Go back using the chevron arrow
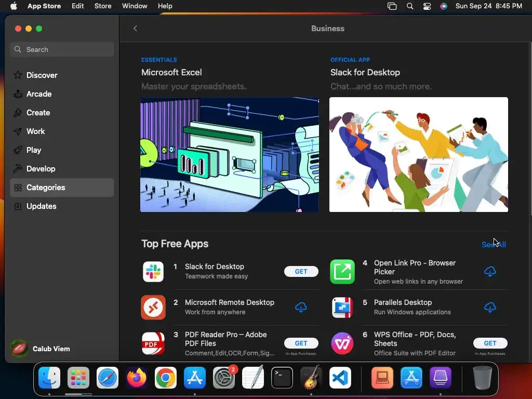The width and height of the screenshot is (532, 399). pyautogui.click(x=135, y=29)
